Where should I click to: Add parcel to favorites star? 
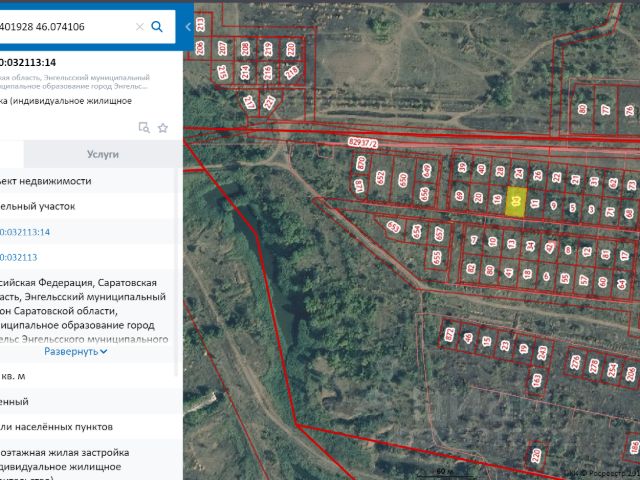[x=162, y=128]
